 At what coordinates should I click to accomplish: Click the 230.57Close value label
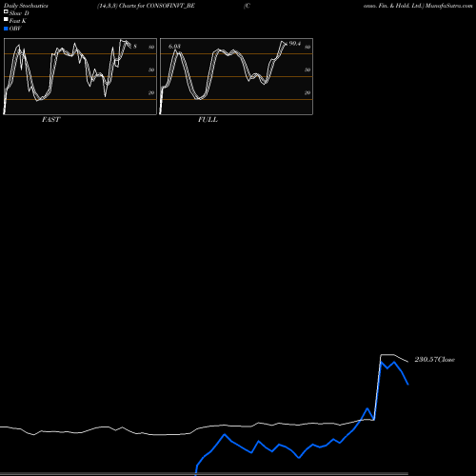434,359
